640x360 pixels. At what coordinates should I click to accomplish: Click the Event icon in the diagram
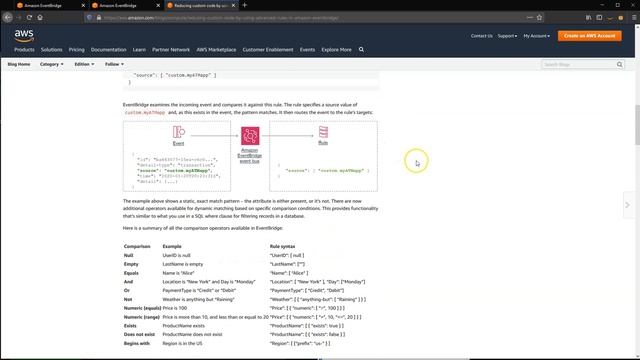point(179,132)
